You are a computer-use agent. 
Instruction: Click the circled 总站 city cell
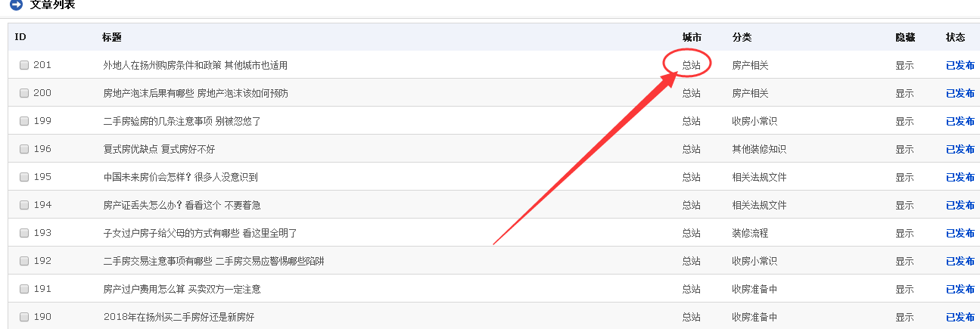click(x=691, y=65)
